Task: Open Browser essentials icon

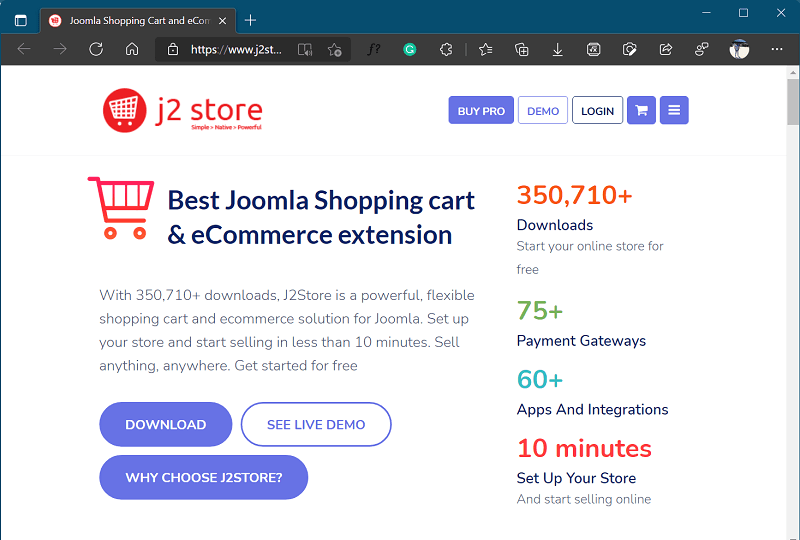Action: pyautogui.click(x=630, y=49)
